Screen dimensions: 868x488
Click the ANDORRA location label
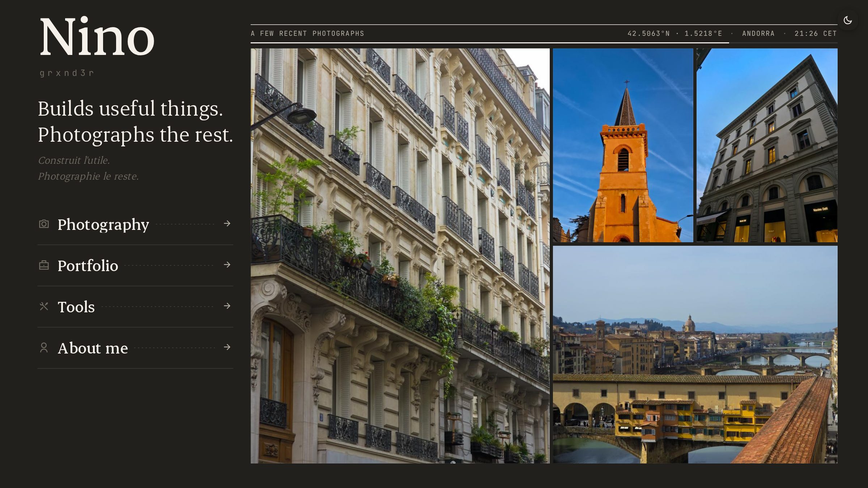(x=758, y=34)
